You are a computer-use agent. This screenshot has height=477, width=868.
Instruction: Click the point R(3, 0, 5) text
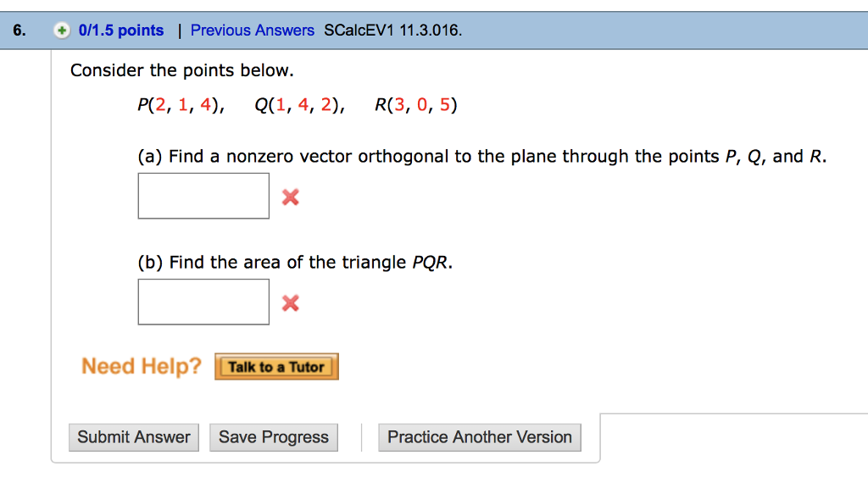click(x=415, y=104)
